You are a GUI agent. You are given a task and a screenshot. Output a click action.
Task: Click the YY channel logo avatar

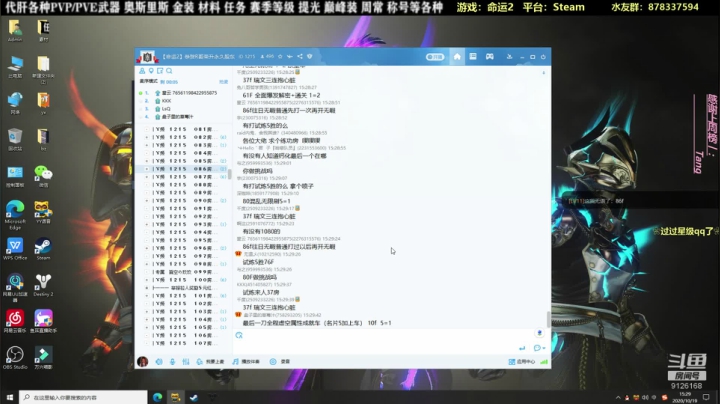coord(147,57)
